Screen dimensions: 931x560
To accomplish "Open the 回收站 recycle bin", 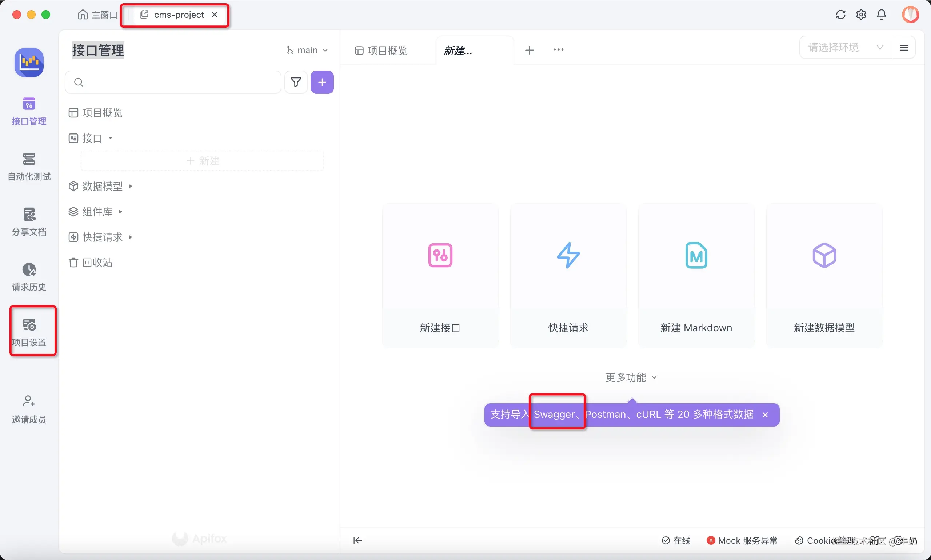I will [x=97, y=262].
